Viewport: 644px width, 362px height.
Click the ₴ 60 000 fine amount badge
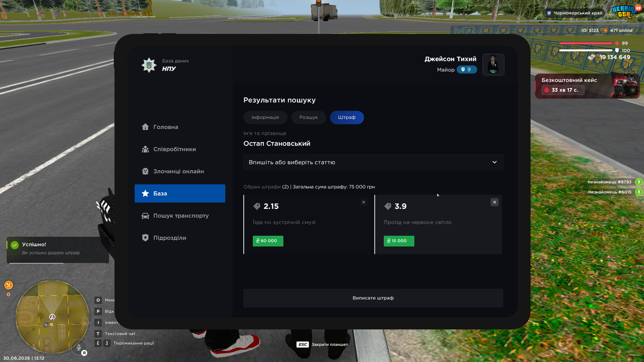[x=268, y=241]
